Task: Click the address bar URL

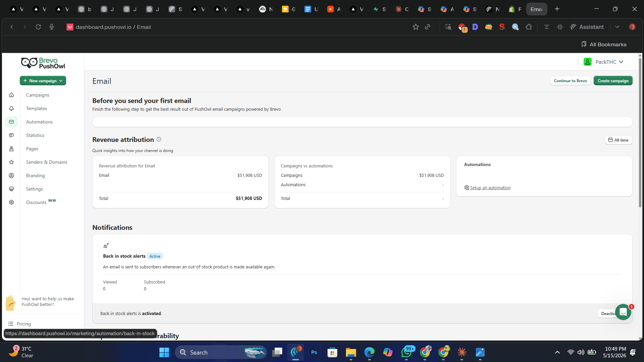Action: click(113, 27)
